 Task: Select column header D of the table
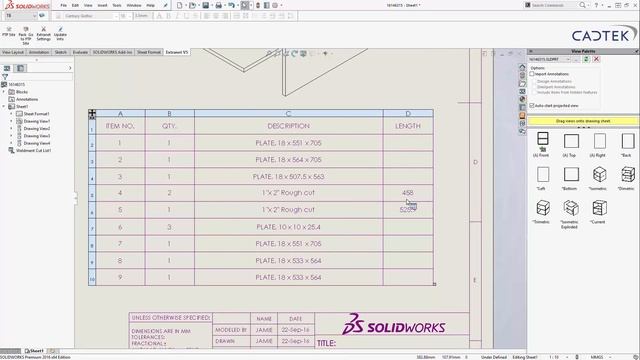(x=408, y=113)
